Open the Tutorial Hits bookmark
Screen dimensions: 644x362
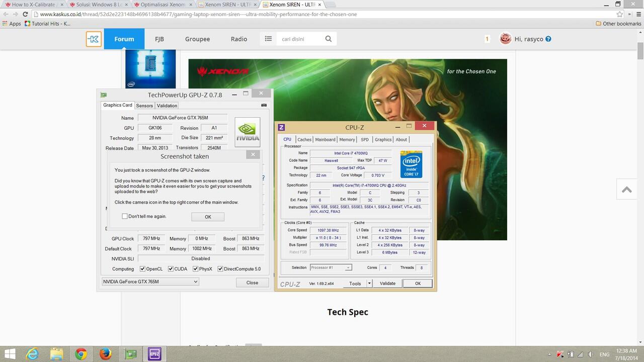(47, 24)
